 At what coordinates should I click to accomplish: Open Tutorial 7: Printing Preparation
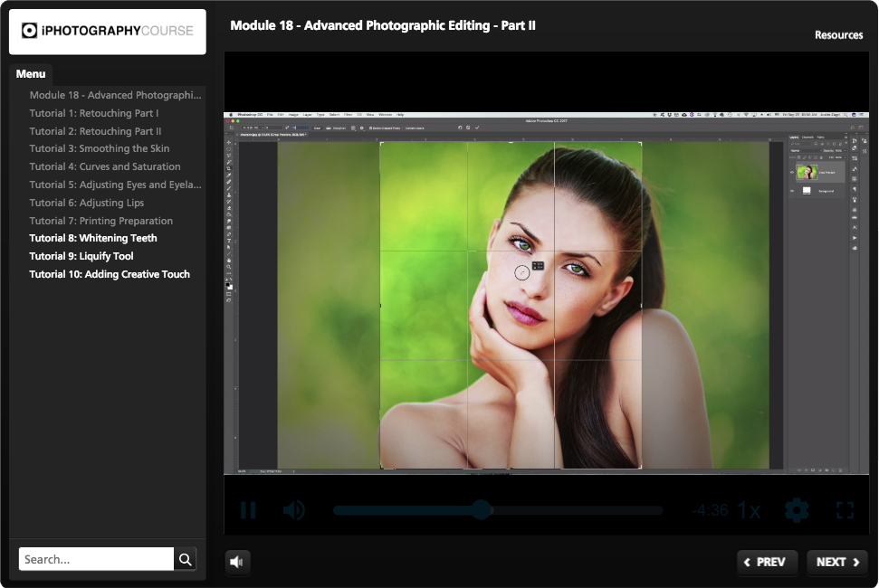tap(100, 221)
